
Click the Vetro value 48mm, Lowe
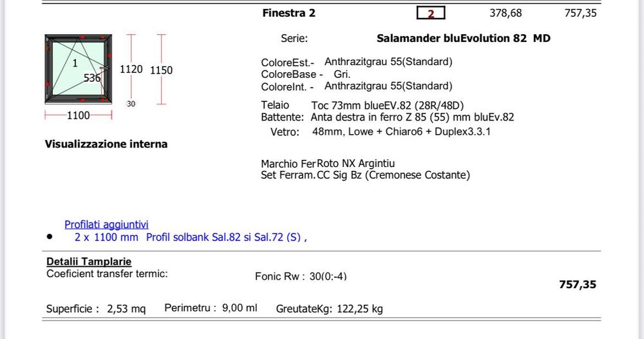click(x=401, y=132)
